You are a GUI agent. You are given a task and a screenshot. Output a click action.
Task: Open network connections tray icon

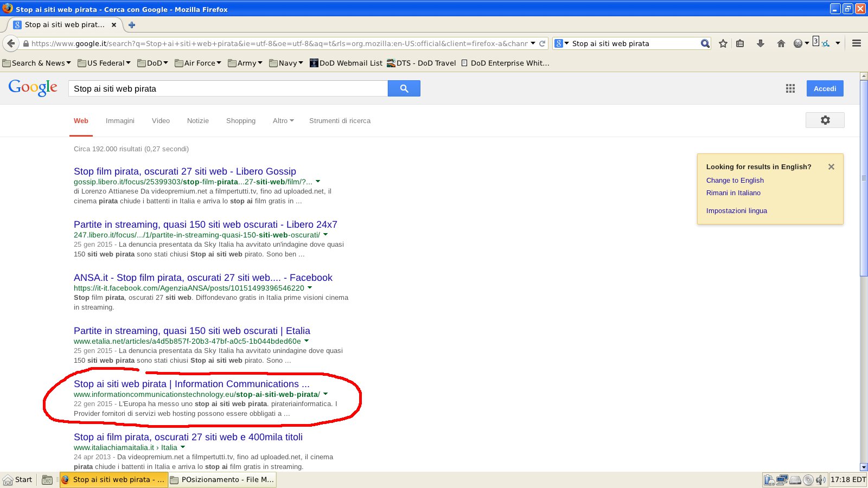[x=782, y=480]
